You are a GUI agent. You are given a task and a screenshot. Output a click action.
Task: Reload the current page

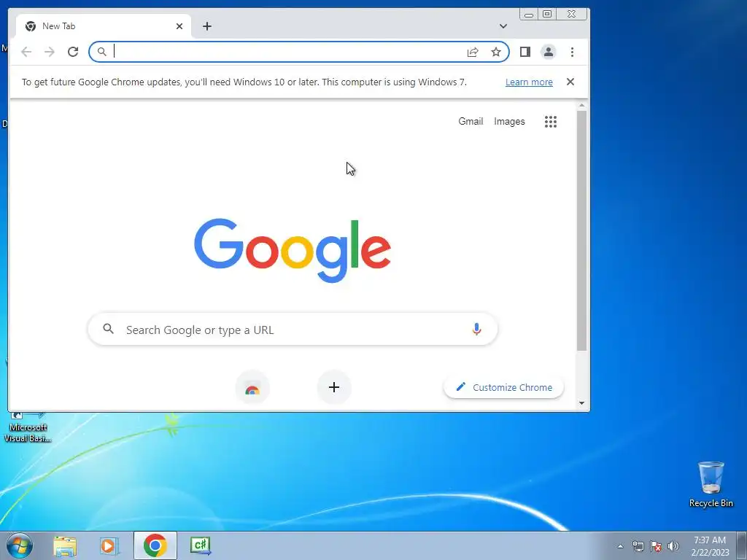[x=73, y=52]
